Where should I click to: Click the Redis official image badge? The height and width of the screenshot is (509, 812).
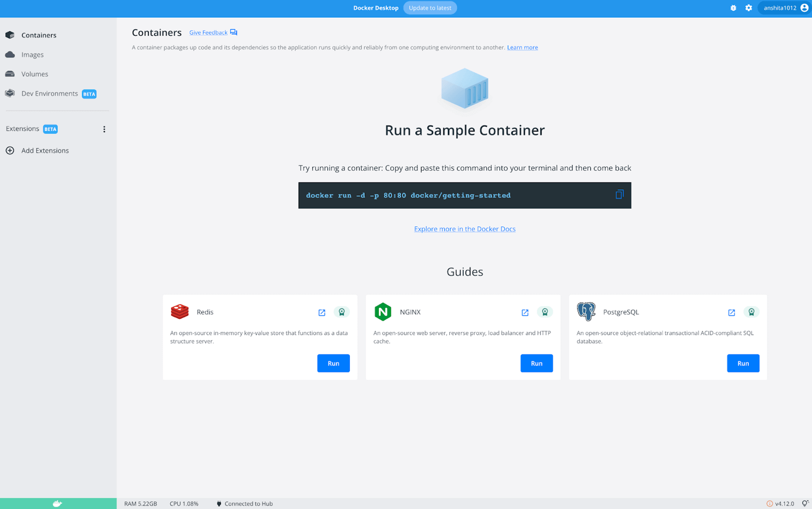coord(341,312)
